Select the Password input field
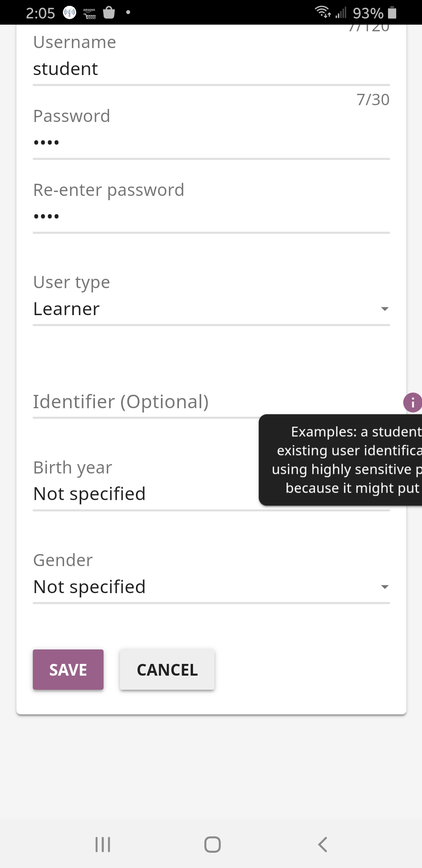Screen dimensions: 422x868 click(156, 142)
